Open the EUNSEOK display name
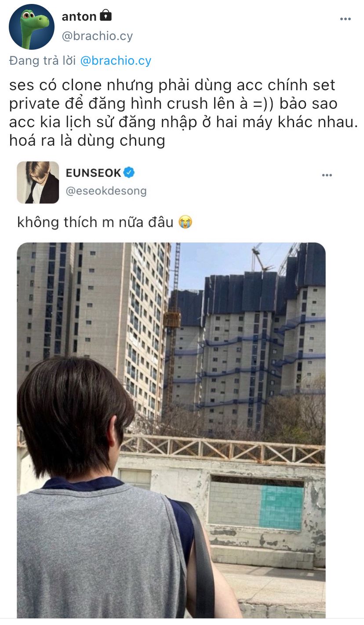364x625 pixels. pyautogui.click(x=93, y=173)
